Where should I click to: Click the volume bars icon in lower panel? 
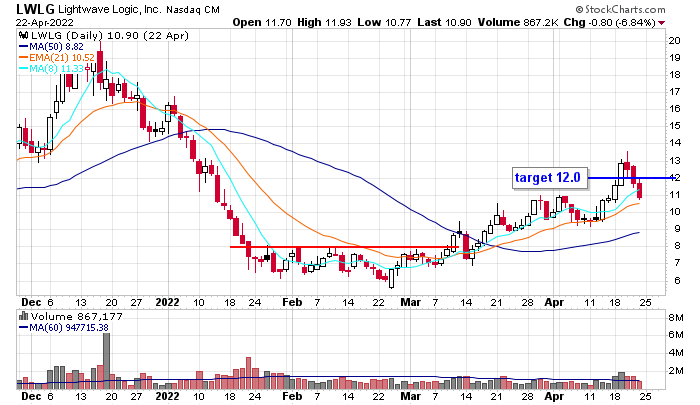[x=23, y=316]
